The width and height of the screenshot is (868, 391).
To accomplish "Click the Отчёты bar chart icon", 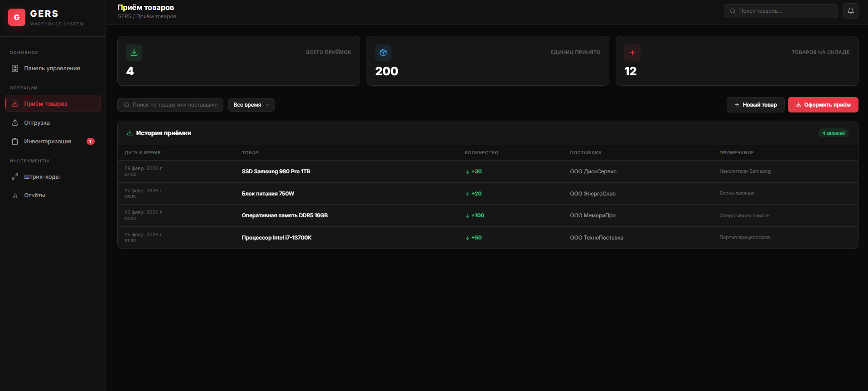I will click(x=15, y=195).
